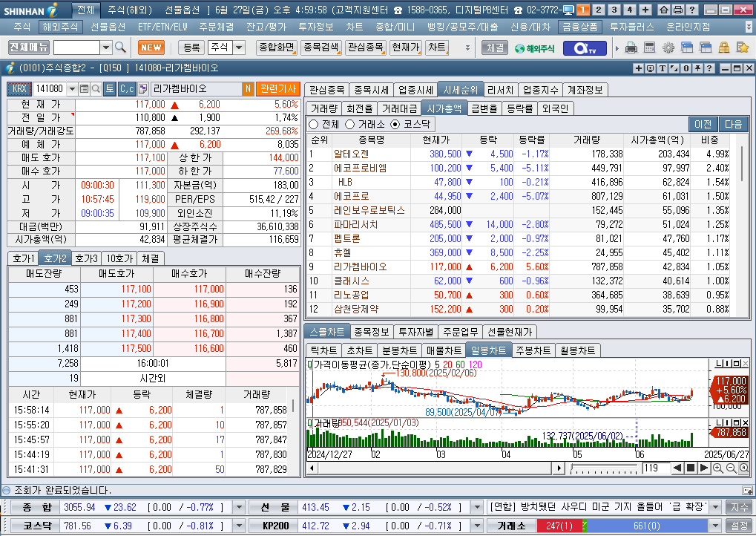Open the 코스닥 index row dropdown
Screen dimensions: 756x536
click(x=239, y=526)
